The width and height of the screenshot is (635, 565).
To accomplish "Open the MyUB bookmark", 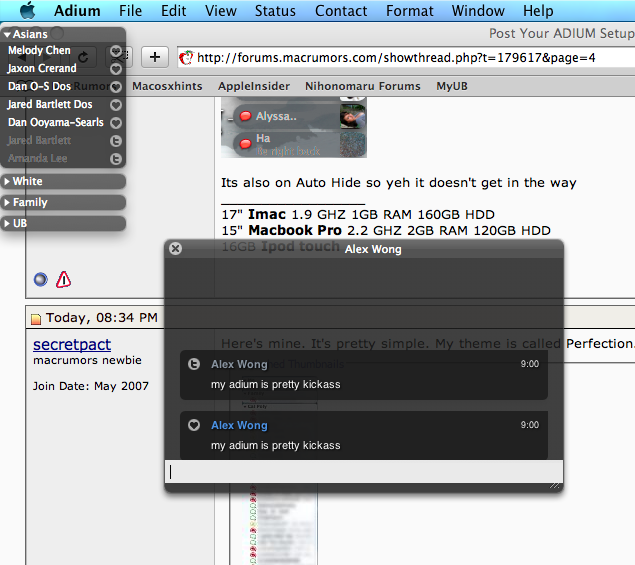I will coord(452,86).
